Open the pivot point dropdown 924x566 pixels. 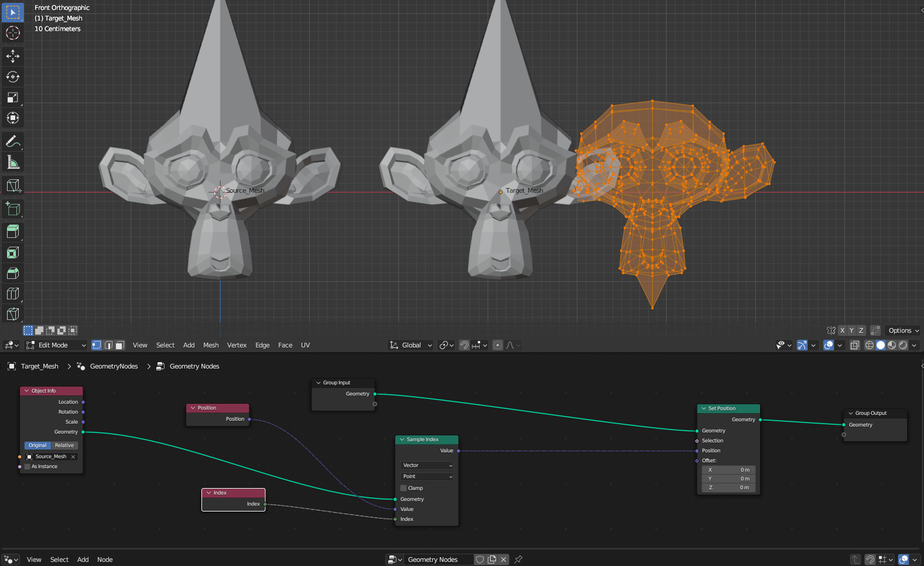click(x=447, y=345)
